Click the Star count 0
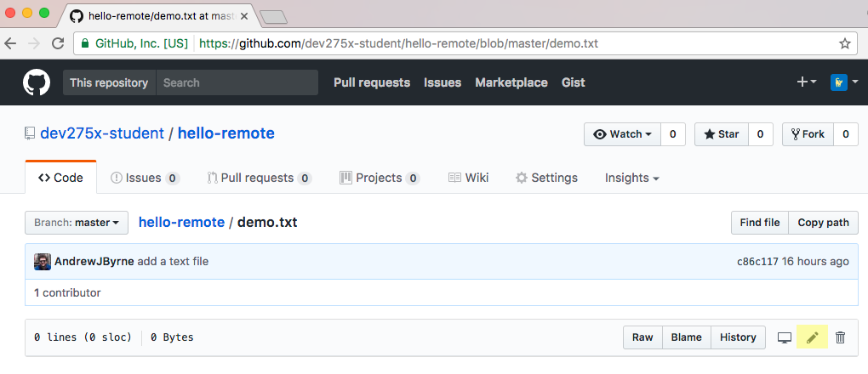This screenshot has height=374, width=868. click(761, 134)
